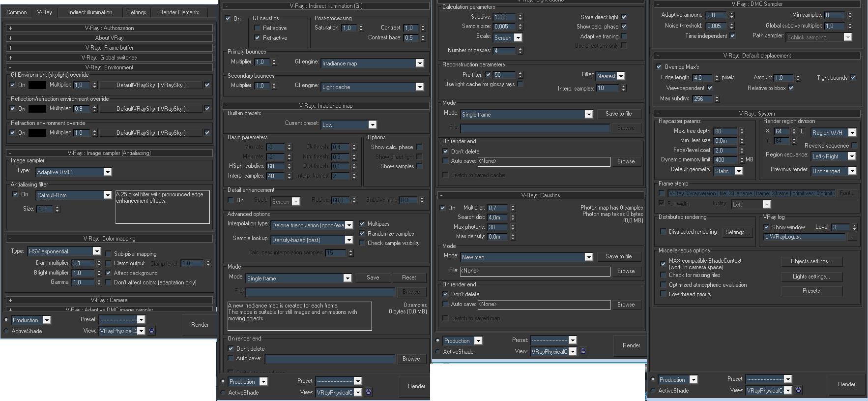Open the Caustics Mode New map dropdown

pos(526,257)
